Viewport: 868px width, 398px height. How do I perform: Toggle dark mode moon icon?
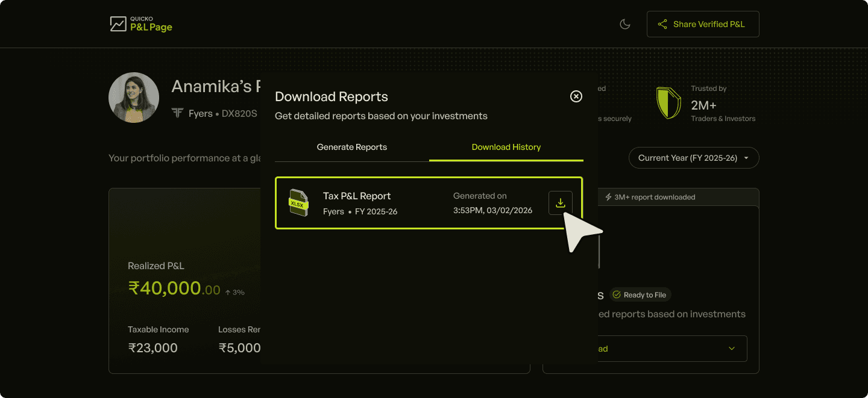pos(625,24)
